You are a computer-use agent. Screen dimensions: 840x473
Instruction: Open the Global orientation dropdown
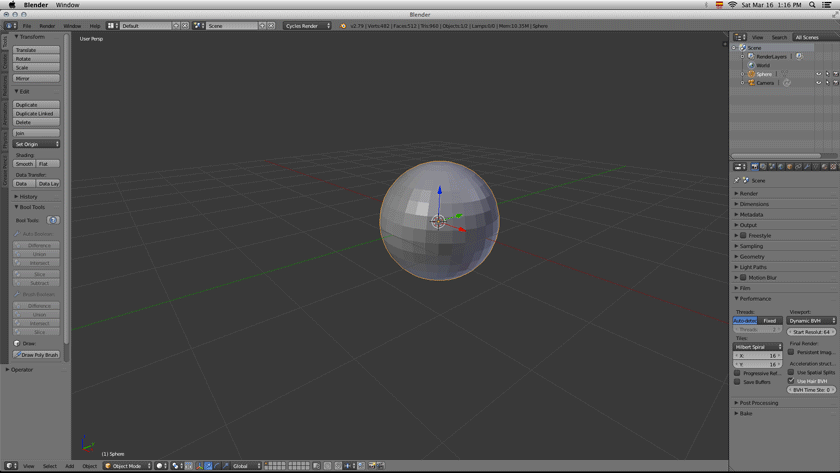(x=246, y=466)
